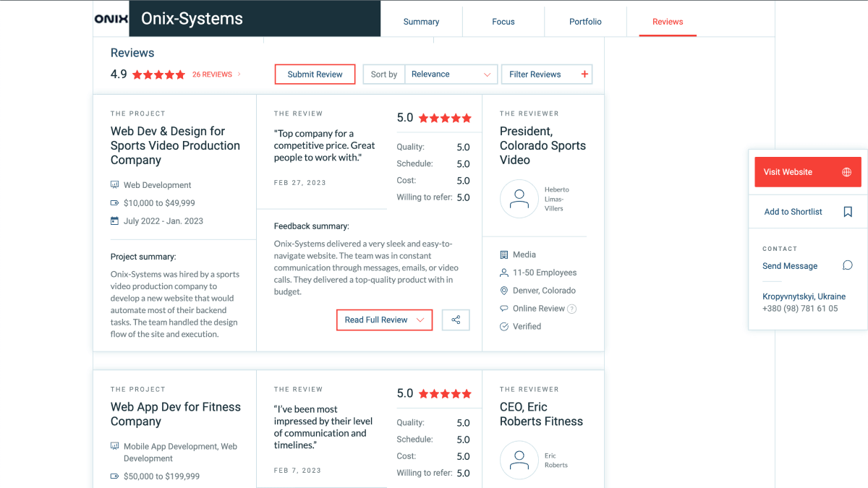
Task: Open the Relevance sort dropdown
Action: (x=451, y=74)
